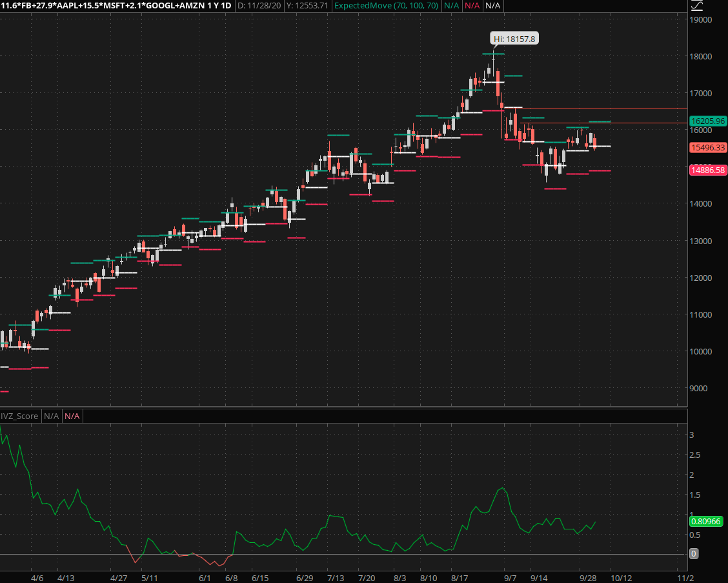Viewport: 728px width, 583px height.
Task: Select the red 15496.33 last price label
Action: [x=708, y=148]
